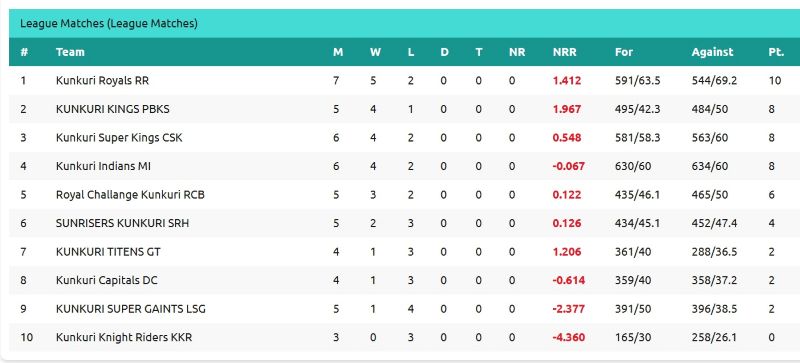Open Kunkuri Royals RR team row
The image size is (800, 363).
(405, 81)
